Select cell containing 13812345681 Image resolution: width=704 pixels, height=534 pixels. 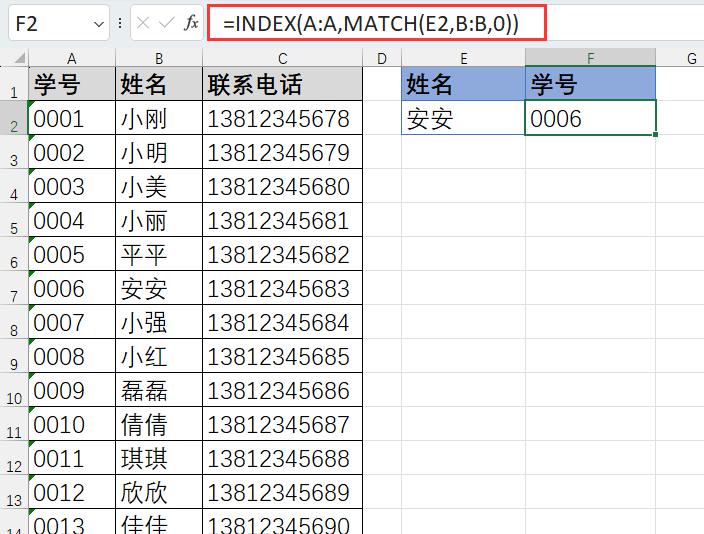(282, 220)
